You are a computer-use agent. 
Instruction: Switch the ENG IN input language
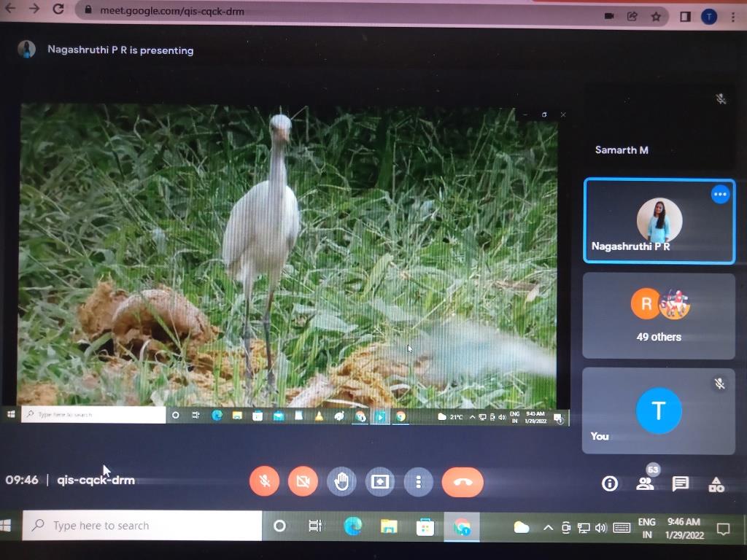pyautogui.click(x=646, y=528)
